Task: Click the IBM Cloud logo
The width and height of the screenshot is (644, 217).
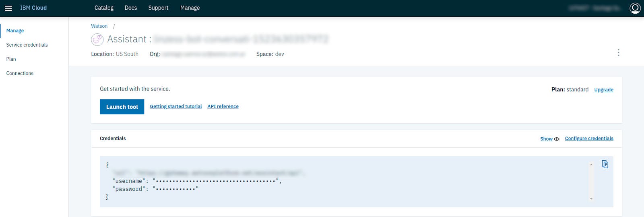Action: coord(33,8)
